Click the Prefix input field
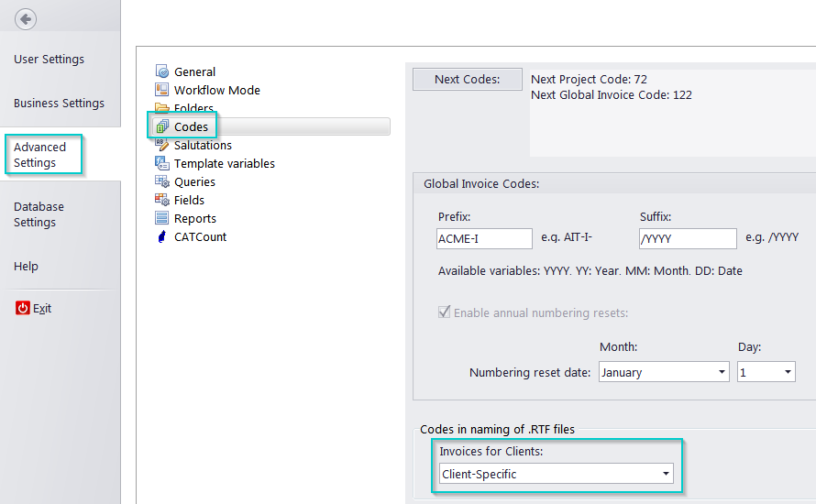This screenshot has height=504, width=816. (x=484, y=239)
